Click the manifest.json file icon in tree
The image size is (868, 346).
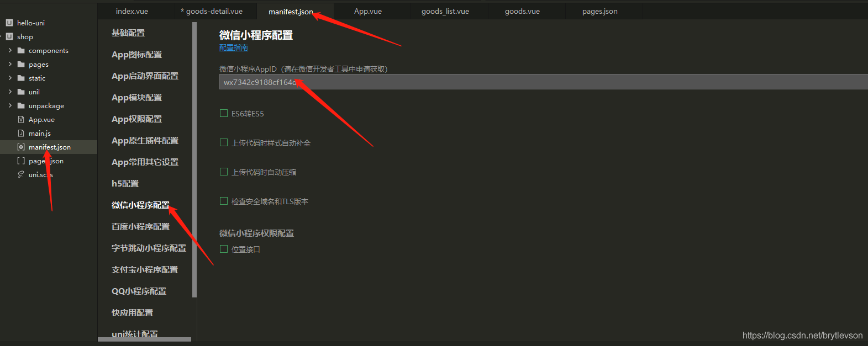point(21,147)
